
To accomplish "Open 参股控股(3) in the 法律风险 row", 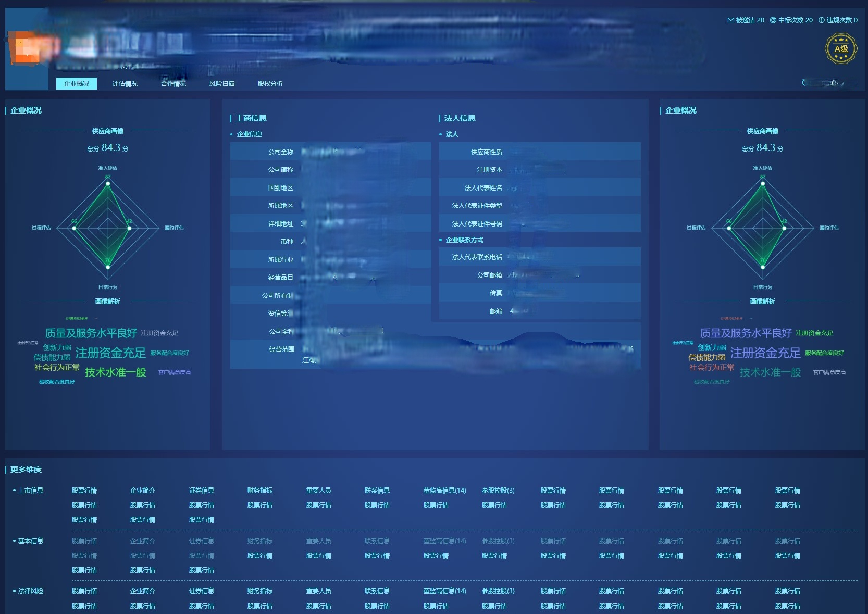I will [498, 591].
